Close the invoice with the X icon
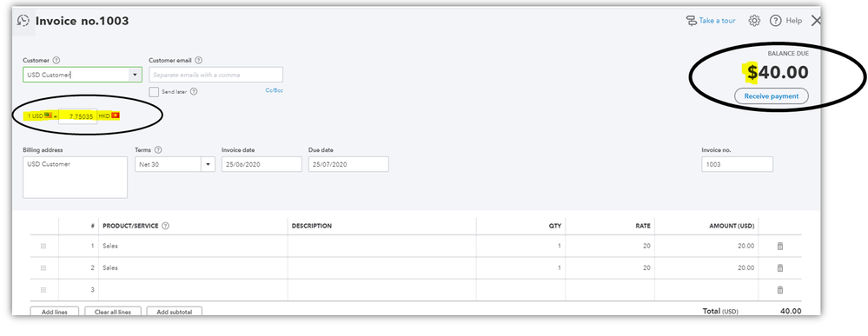 click(816, 21)
